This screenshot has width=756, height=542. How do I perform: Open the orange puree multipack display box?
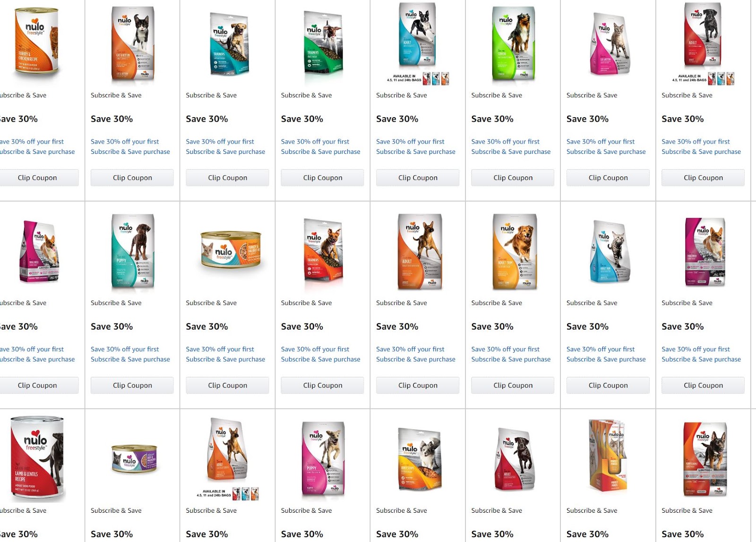pyautogui.click(x=607, y=456)
